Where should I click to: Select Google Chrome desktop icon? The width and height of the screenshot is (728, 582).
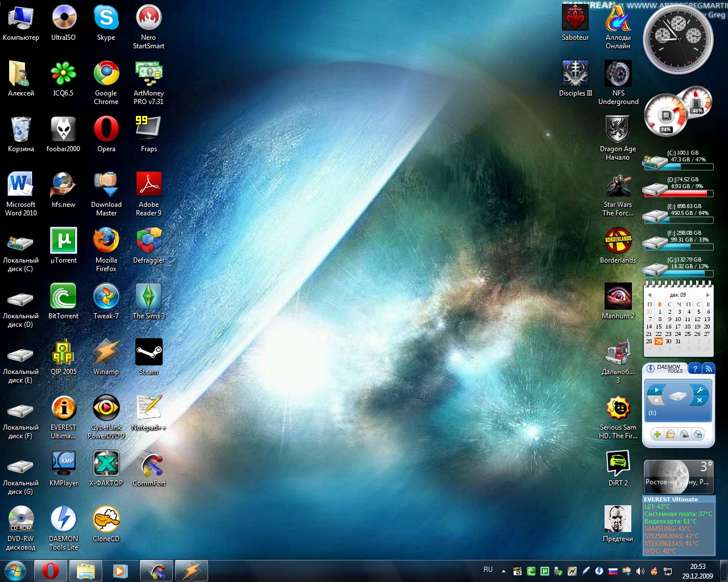(x=106, y=82)
